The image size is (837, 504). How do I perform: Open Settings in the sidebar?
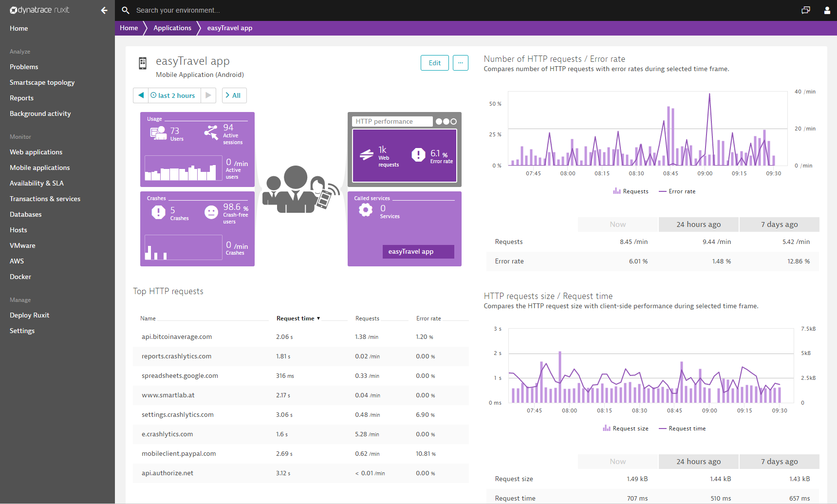coord(22,331)
